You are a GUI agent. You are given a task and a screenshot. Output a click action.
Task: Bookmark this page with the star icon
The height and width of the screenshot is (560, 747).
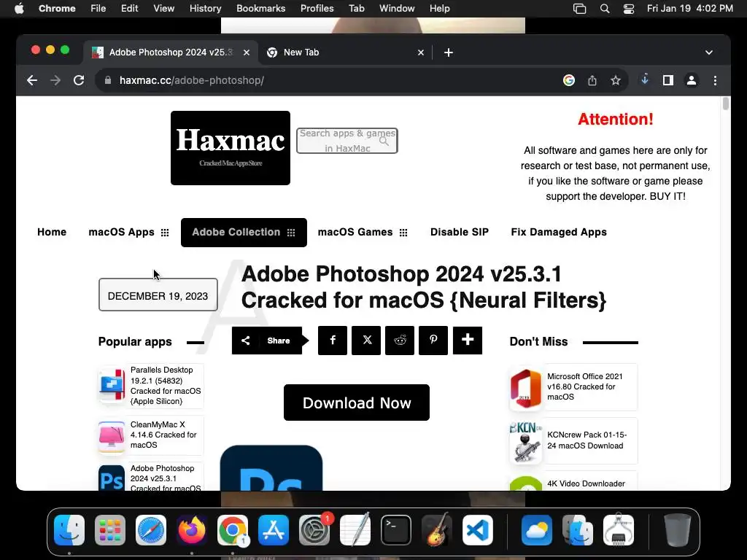point(616,80)
